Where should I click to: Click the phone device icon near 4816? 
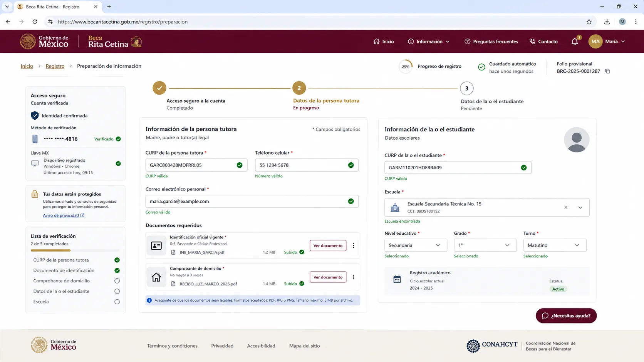[x=35, y=139]
